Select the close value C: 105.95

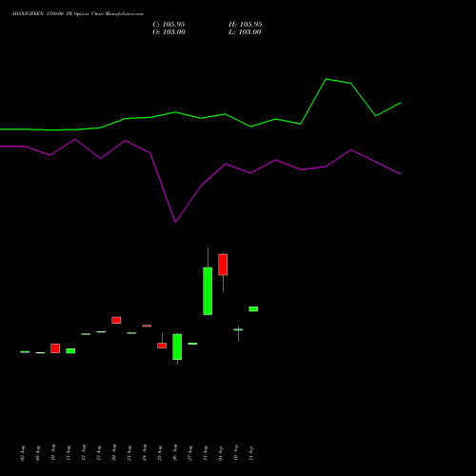(169, 25)
